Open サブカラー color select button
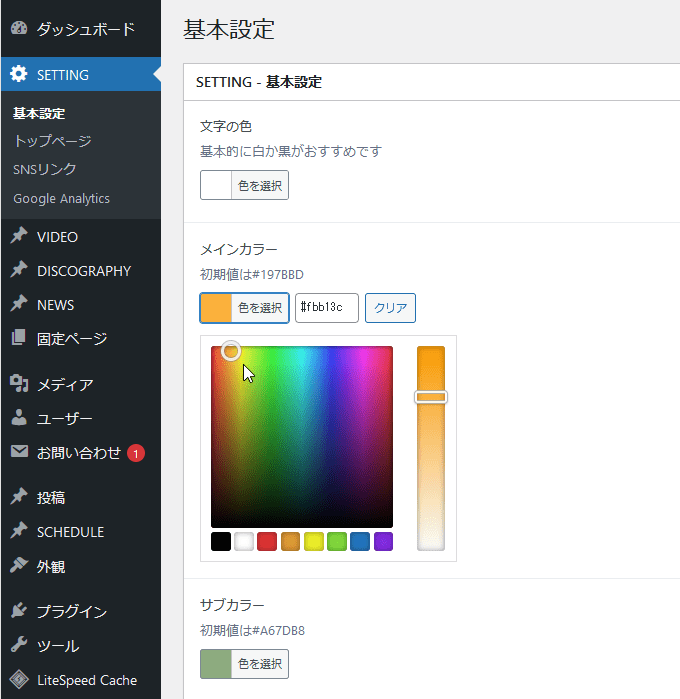 (244, 664)
